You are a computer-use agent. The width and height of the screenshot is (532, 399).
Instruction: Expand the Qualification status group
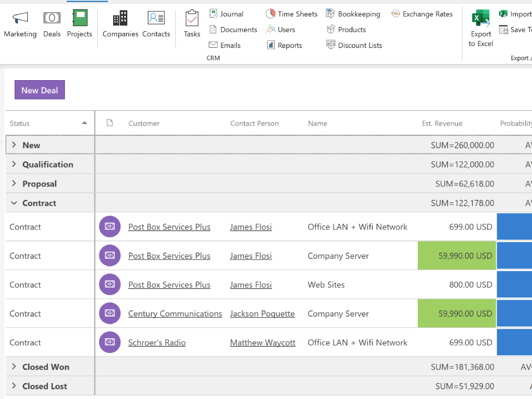click(14, 164)
